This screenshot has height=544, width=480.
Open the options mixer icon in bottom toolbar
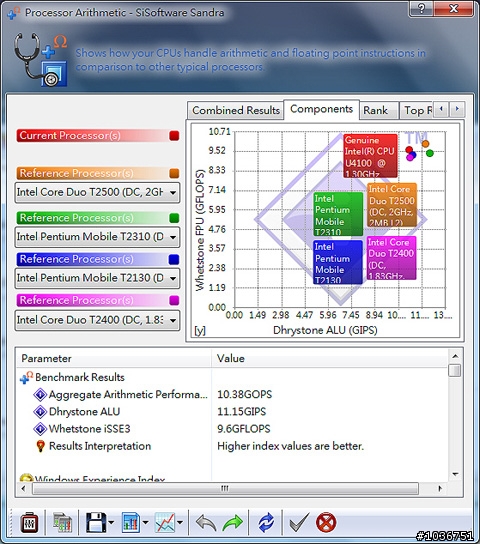[29, 522]
